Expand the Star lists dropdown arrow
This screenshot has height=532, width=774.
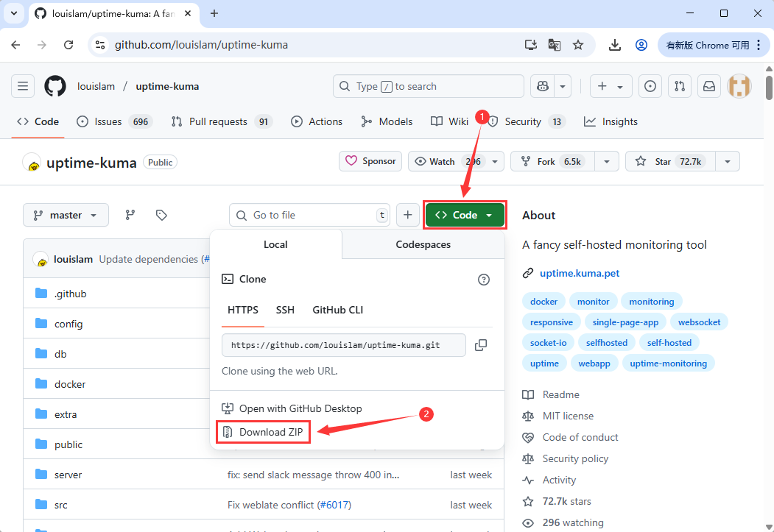pos(727,161)
